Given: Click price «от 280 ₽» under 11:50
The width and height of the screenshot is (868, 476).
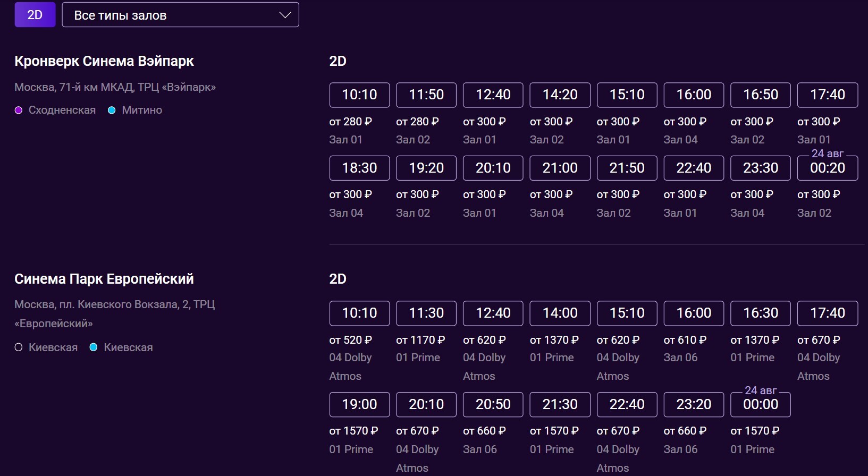Looking at the screenshot, I should pyautogui.click(x=417, y=122).
